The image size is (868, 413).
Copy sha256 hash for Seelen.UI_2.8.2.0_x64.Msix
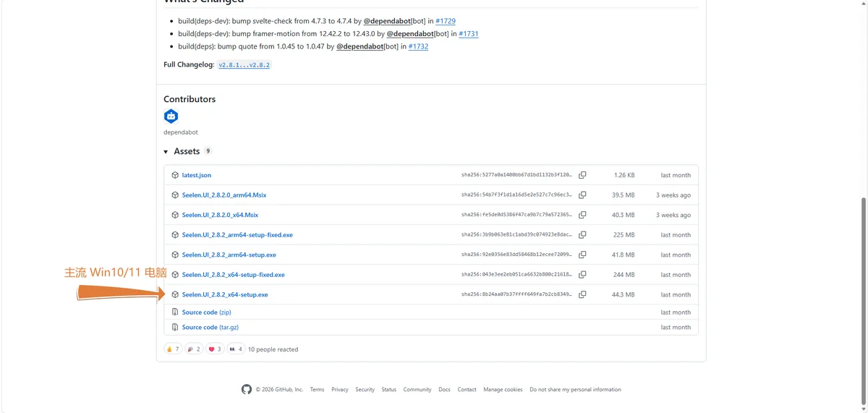click(x=582, y=215)
